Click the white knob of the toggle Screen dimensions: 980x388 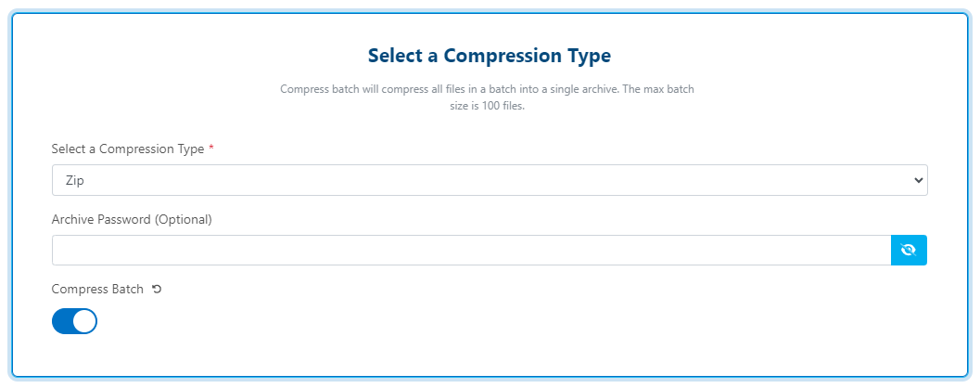[84, 321]
